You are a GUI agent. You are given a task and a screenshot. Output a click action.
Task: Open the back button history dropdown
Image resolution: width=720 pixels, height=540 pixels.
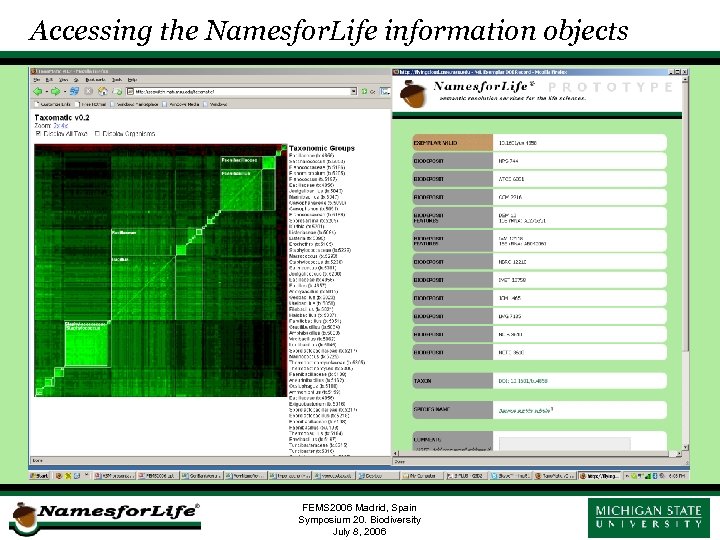(x=46, y=92)
